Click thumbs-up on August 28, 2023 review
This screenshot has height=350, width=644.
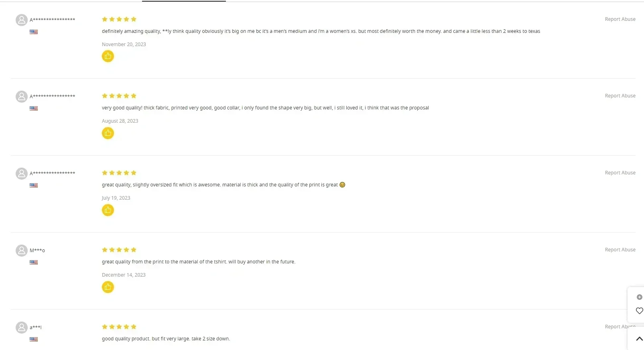tap(108, 133)
